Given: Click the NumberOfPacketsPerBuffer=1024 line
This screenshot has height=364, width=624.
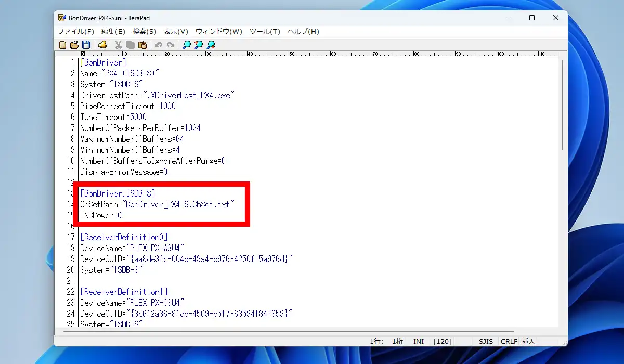Looking at the screenshot, I should pos(140,128).
